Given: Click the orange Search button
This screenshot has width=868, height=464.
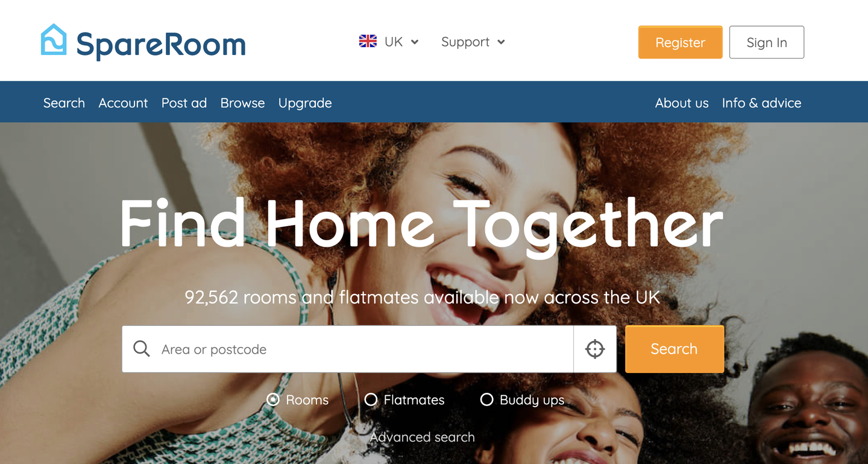Looking at the screenshot, I should [x=675, y=349].
